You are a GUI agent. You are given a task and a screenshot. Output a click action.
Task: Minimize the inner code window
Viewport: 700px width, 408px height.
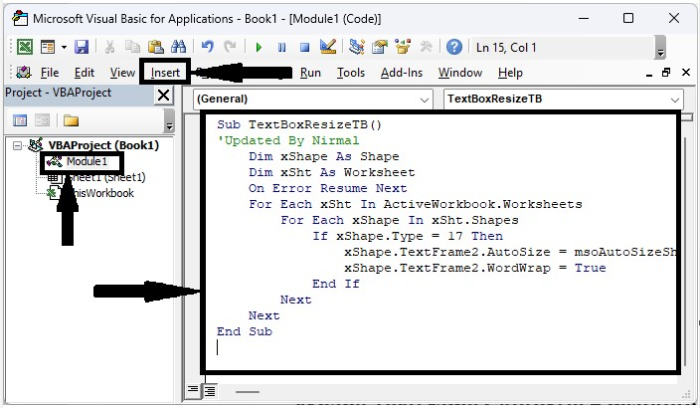[649, 73]
